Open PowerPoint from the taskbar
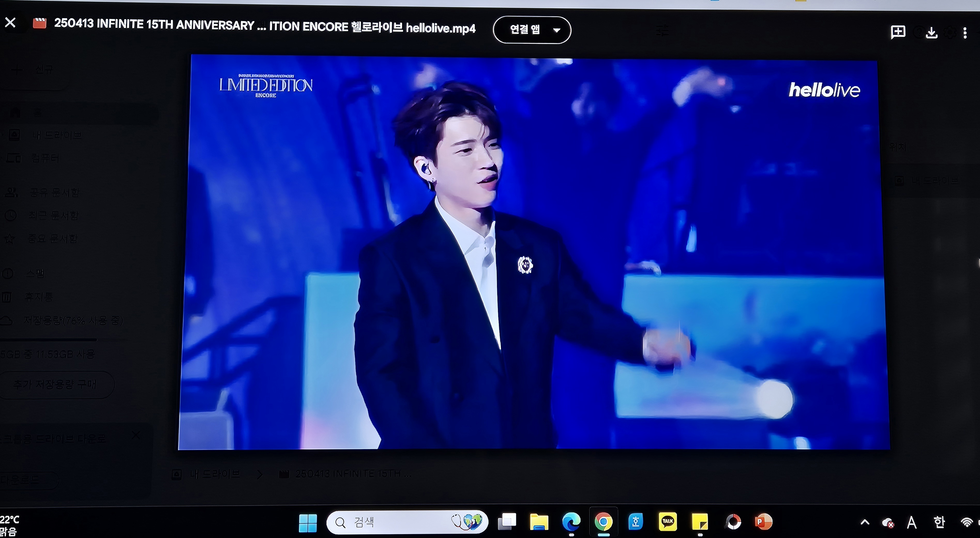This screenshot has height=538, width=980. pos(764,522)
